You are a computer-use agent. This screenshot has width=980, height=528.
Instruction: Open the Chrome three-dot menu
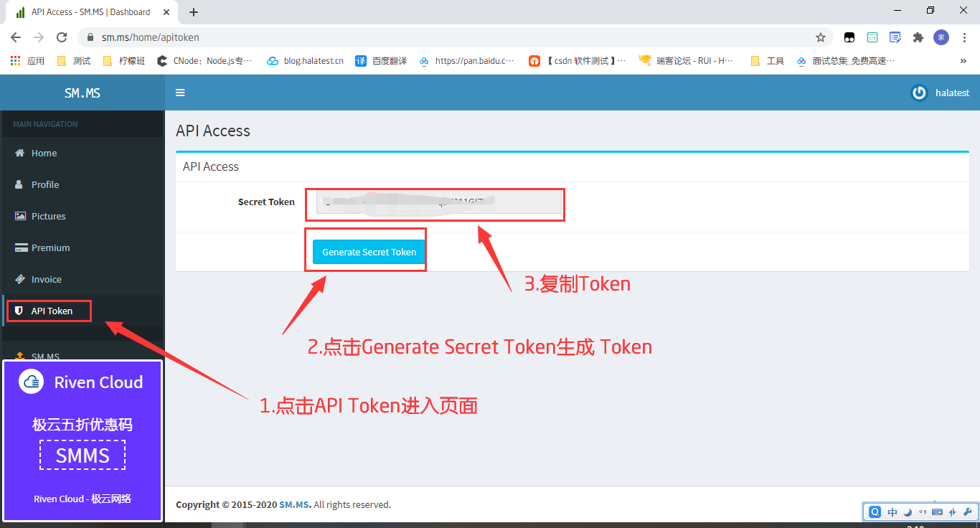(x=963, y=37)
